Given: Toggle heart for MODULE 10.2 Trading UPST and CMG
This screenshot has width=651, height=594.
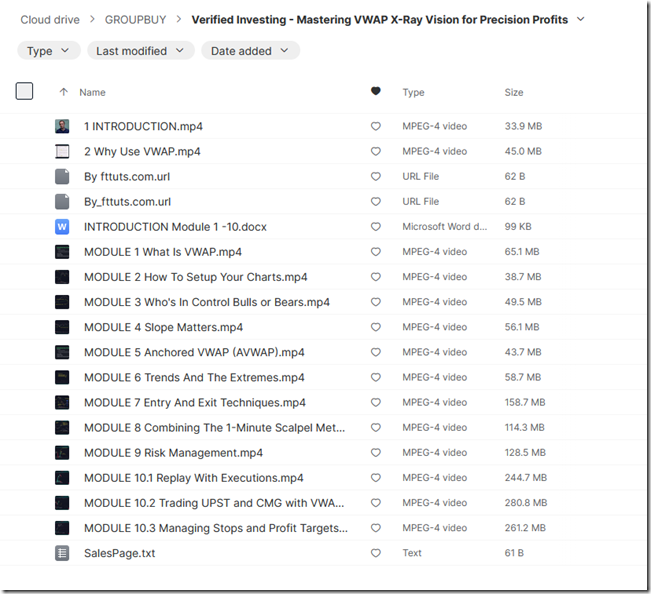Looking at the screenshot, I should 376,503.
